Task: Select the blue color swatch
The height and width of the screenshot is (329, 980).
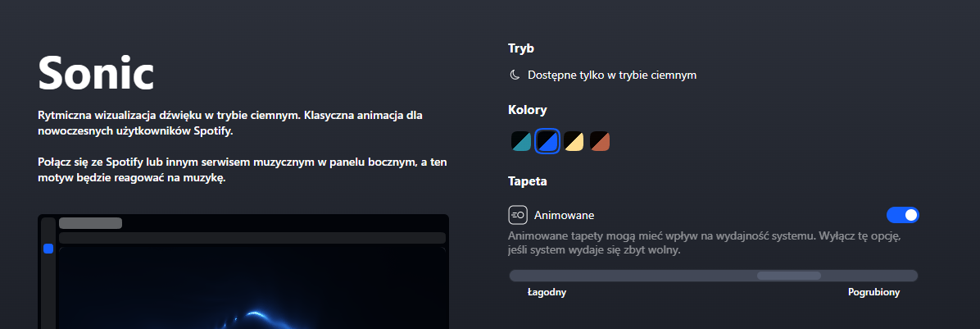Action: 547,141
